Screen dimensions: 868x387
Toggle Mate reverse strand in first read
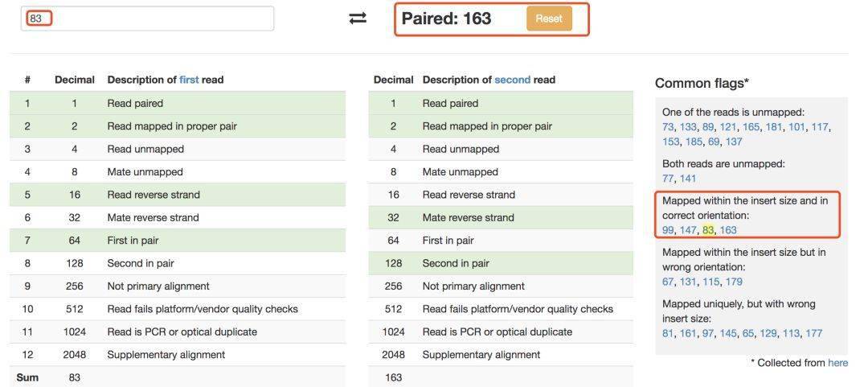178,218
